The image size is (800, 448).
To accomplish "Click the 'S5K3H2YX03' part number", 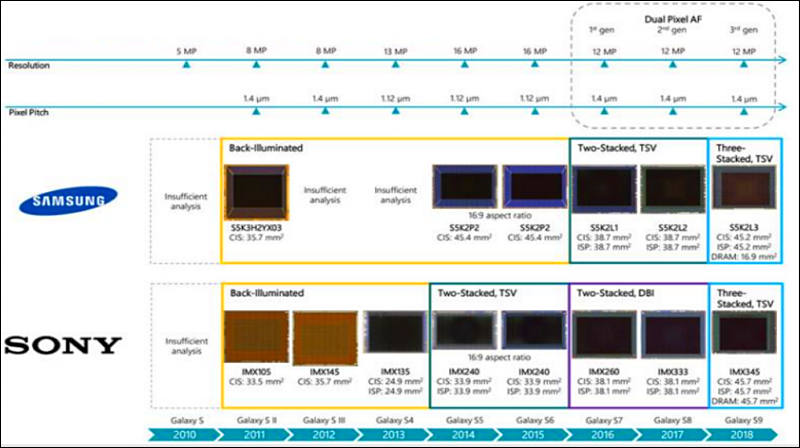I will pyautogui.click(x=256, y=228).
